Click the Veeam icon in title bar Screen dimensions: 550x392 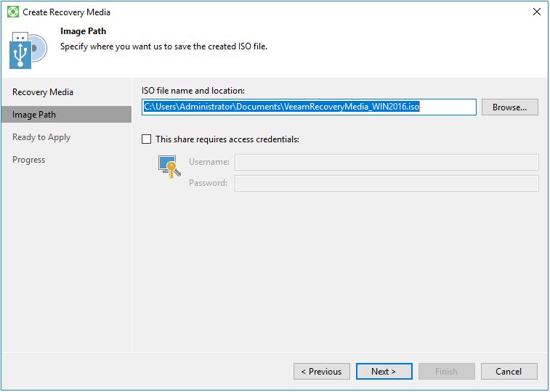point(12,12)
